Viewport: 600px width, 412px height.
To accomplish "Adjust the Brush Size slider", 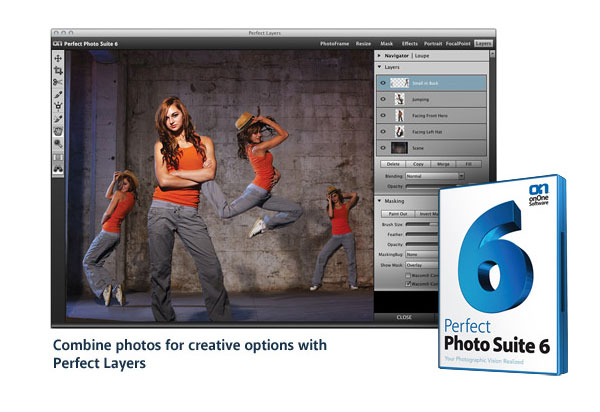I will click(422, 225).
